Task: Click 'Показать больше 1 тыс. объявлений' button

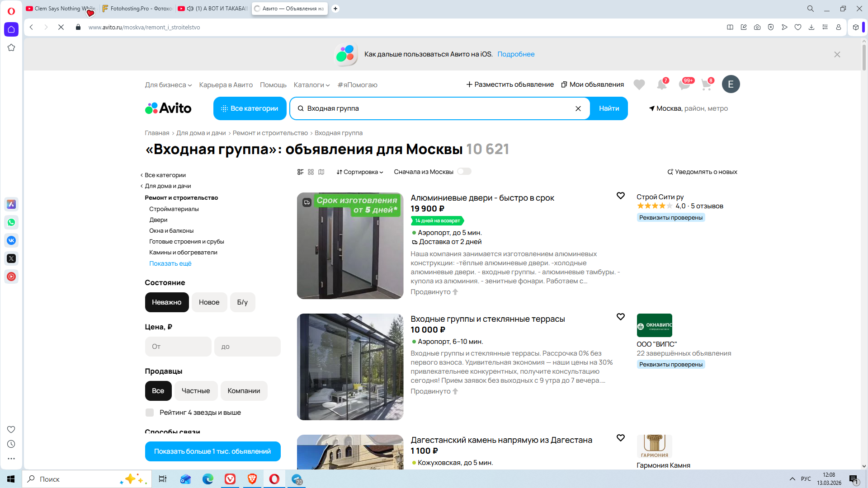Action: pos(212,451)
